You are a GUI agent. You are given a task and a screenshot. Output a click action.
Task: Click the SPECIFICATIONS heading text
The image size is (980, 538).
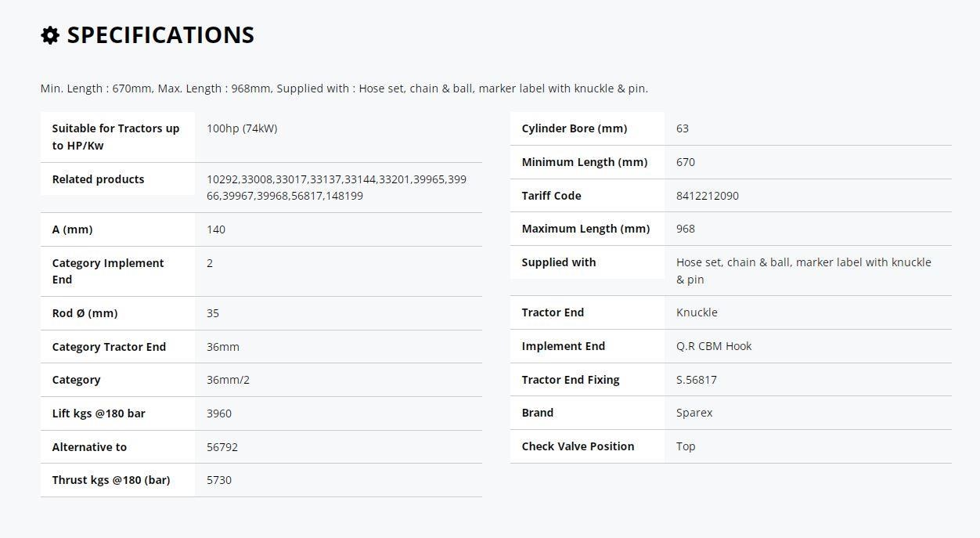pyautogui.click(x=160, y=34)
